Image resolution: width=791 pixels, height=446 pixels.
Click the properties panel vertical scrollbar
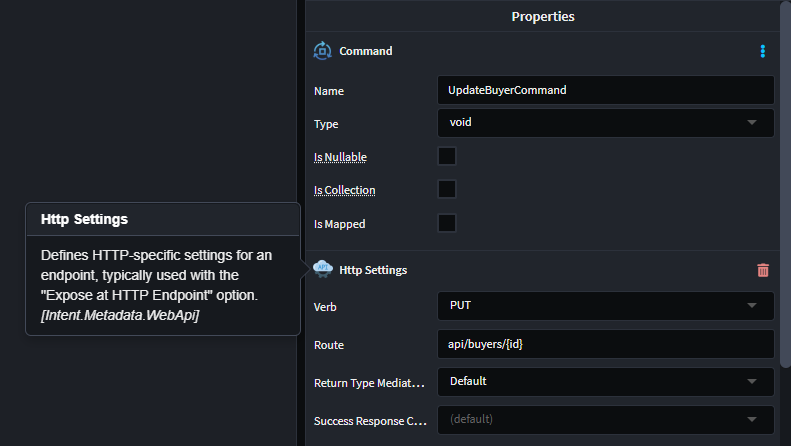point(785,180)
